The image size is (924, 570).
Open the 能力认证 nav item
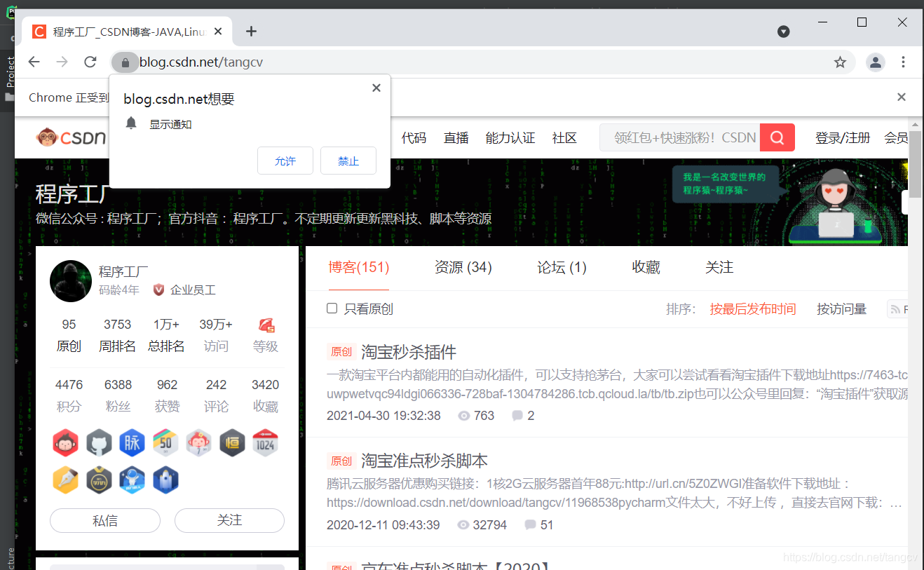[x=510, y=137]
